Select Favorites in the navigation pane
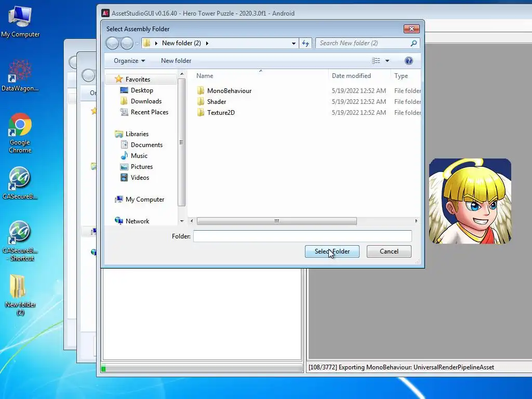The height and width of the screenshot is (399, 532). (x=137, y=79)
